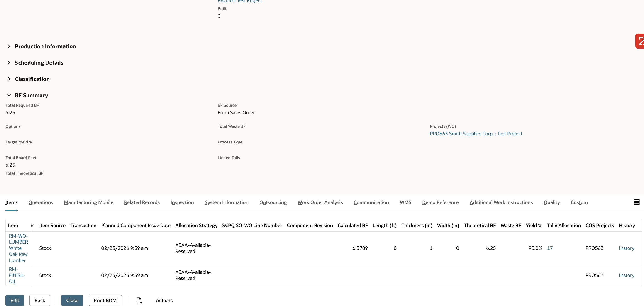644x306 pixels.
Task: Click the add document icon beside Actions
Action: click(x=139, y=300)
